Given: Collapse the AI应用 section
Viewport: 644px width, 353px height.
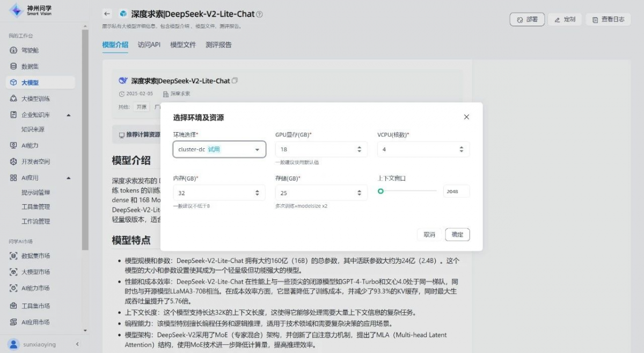Looking at the screenshot, I should (68, 177).
